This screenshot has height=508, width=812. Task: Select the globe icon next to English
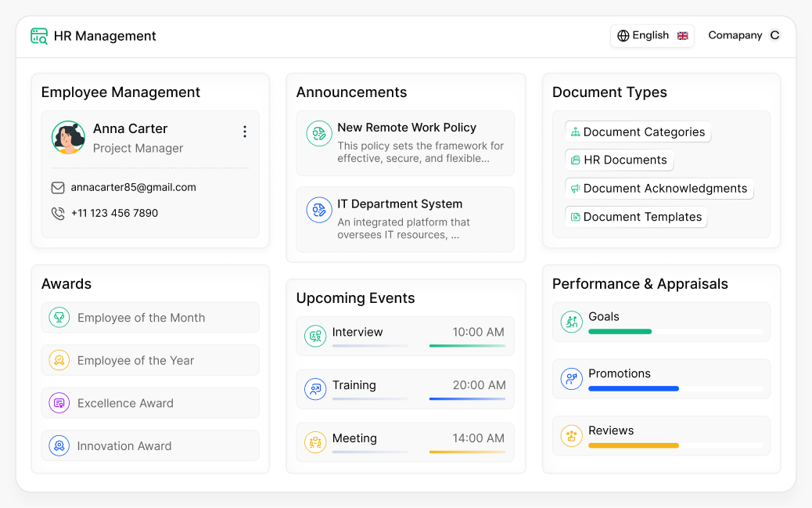coord(623,35)
